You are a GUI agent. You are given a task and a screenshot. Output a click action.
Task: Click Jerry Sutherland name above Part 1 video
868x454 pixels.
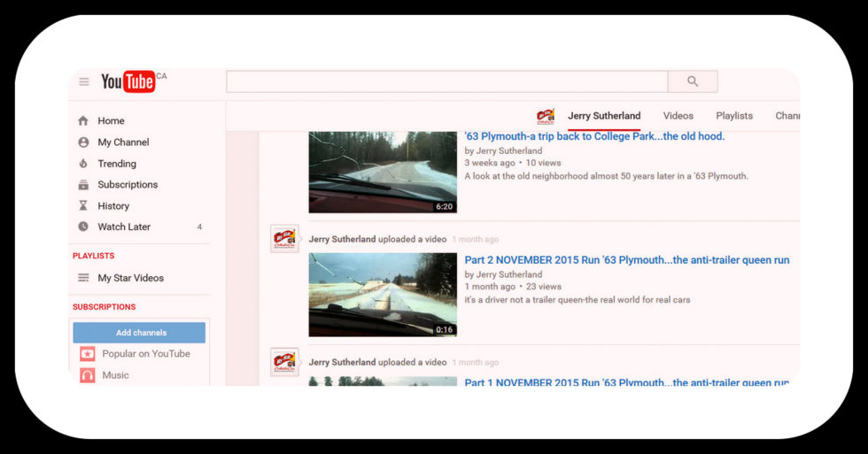click(342, 362)
